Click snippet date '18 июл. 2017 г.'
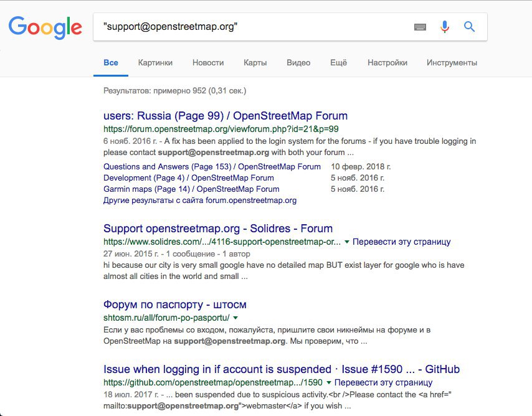 pyautogui.click(x=131, y=395)
